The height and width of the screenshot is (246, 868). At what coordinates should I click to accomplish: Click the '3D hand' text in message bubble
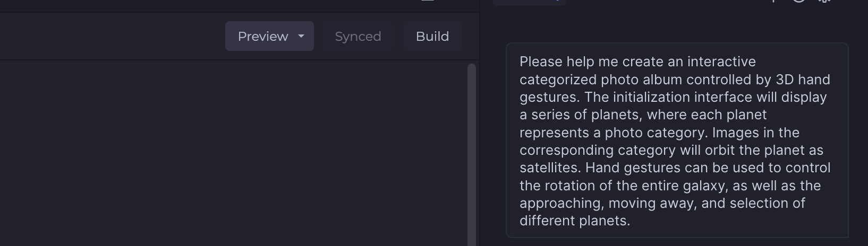(803, 80)
